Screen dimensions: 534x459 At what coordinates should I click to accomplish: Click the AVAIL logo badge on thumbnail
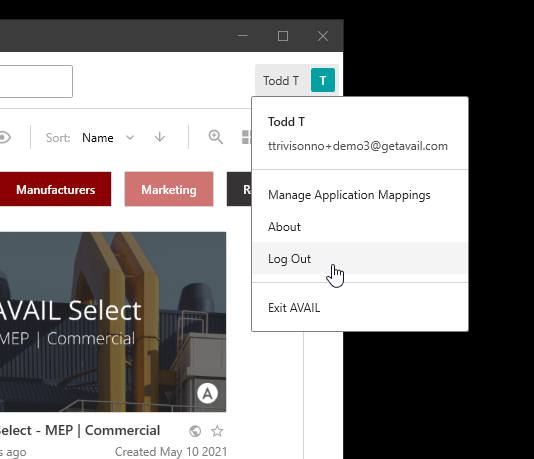coord(207,393)
